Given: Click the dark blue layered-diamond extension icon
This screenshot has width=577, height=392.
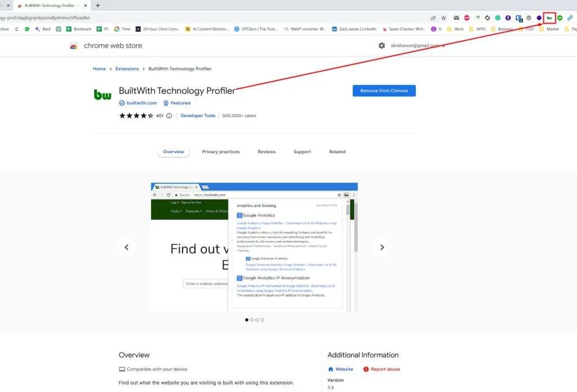Looking at the screenshot, I should (x=539, y=17).
